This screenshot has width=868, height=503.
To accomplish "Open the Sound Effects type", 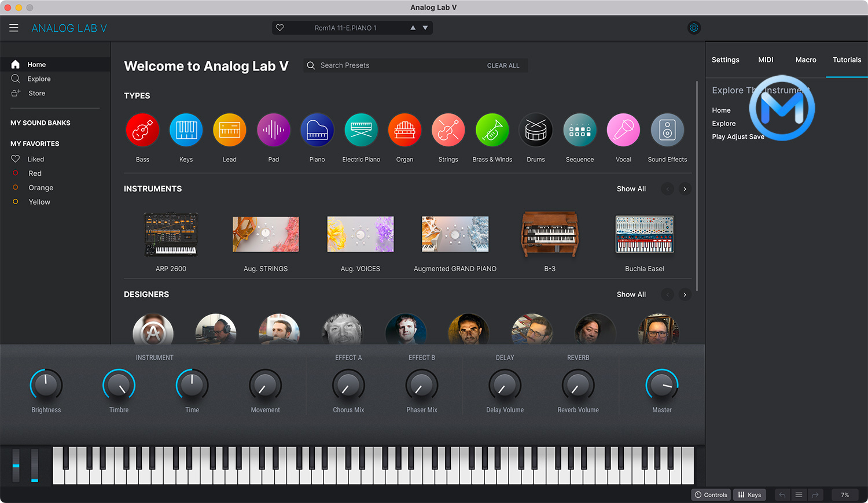I will tap(667, 130).
